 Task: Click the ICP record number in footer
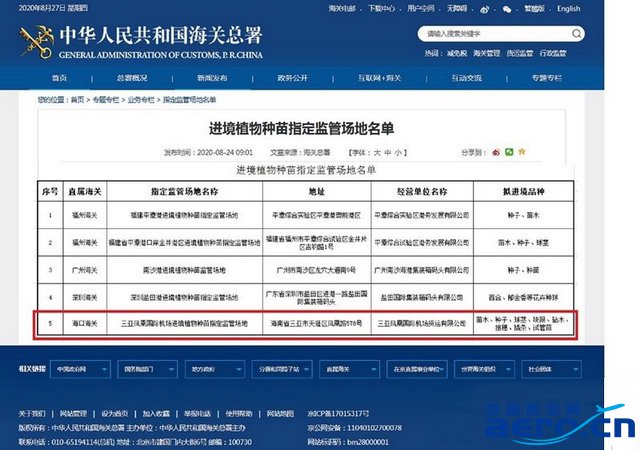[338, 414]
